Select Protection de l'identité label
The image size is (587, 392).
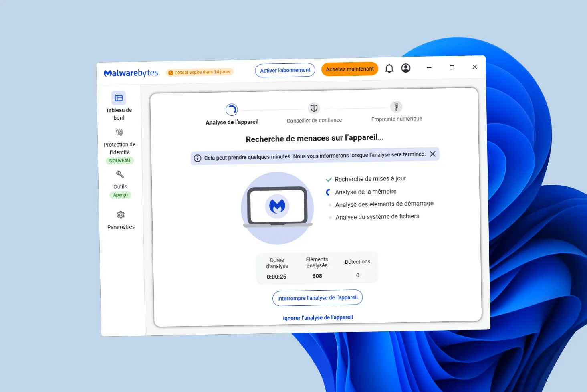119,148
